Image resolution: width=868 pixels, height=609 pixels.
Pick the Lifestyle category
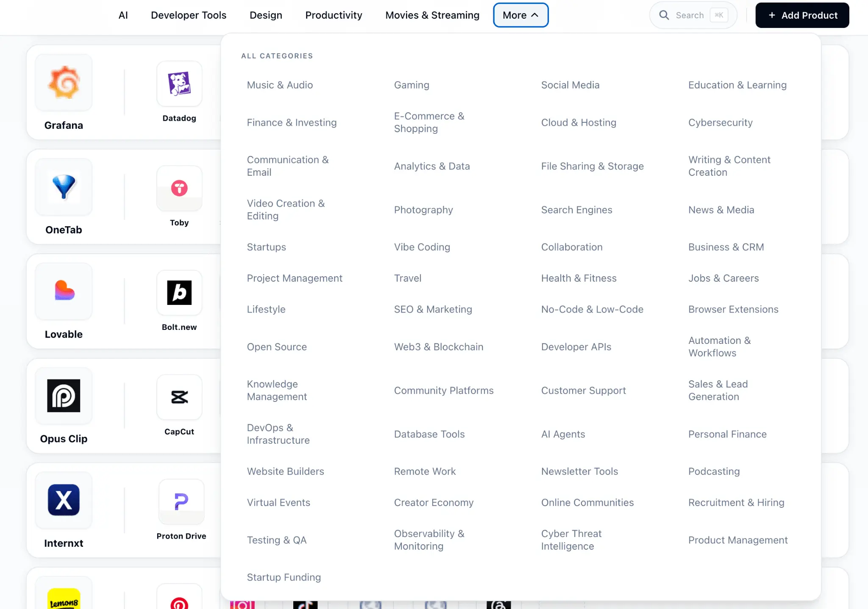tap(266, 309)
